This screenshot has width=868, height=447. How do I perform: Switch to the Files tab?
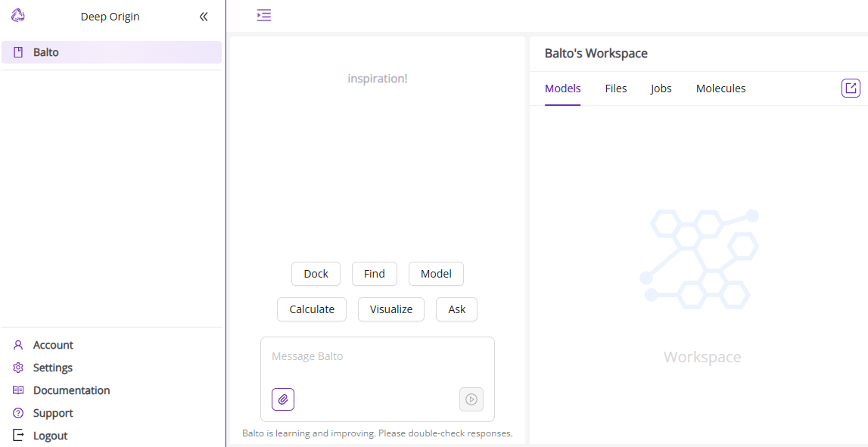(x=616, y=88)
